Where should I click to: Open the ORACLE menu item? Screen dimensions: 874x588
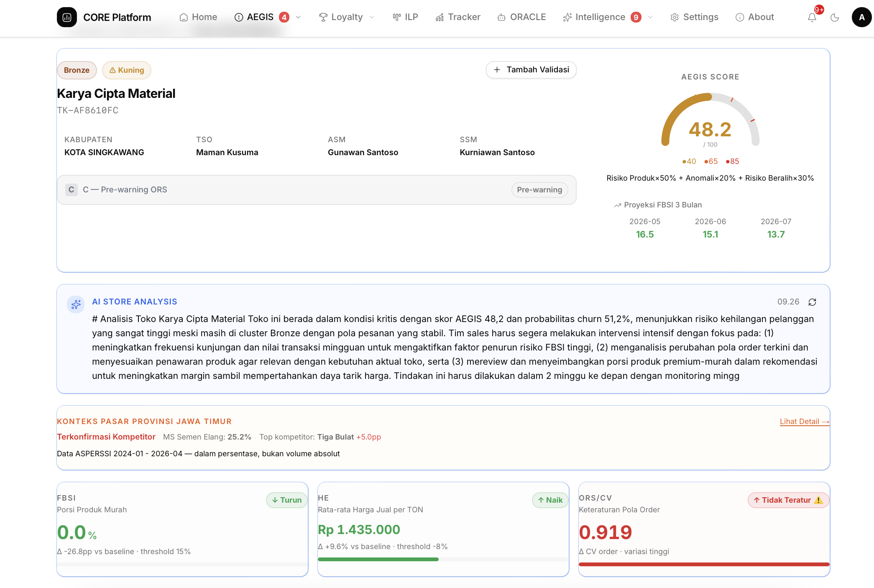click(521, 17)
